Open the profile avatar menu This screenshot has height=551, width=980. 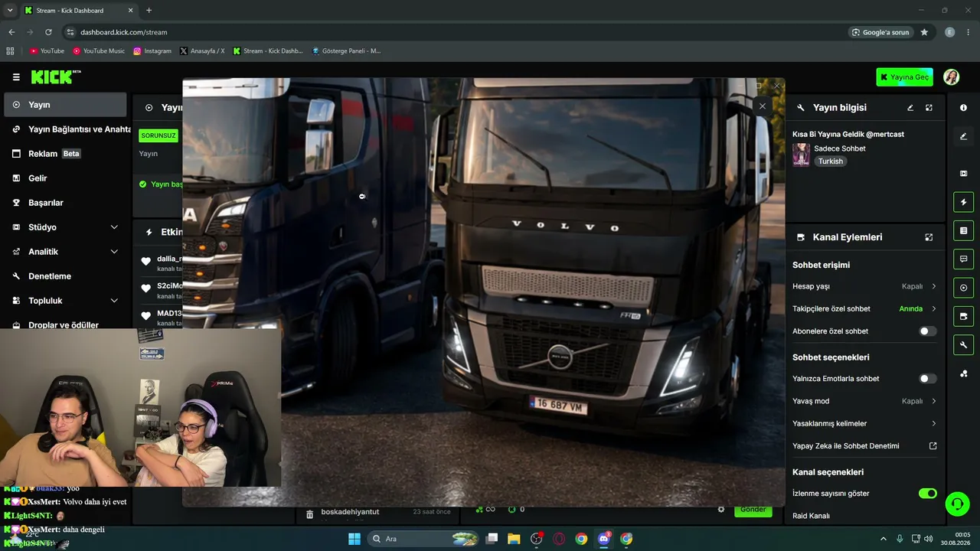pyautogui.click(x=951, y=77)
